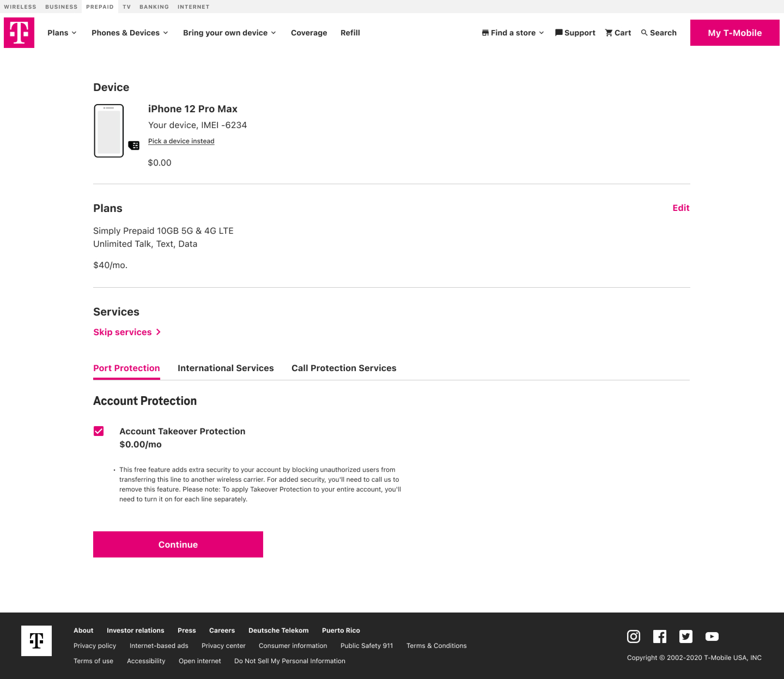
Task: Uncheck Account Takeover Protection checkbox
Action: pyautogui.click(x=98, y=431)
